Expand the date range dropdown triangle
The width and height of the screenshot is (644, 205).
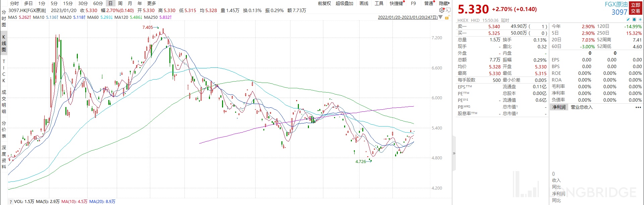441,17
